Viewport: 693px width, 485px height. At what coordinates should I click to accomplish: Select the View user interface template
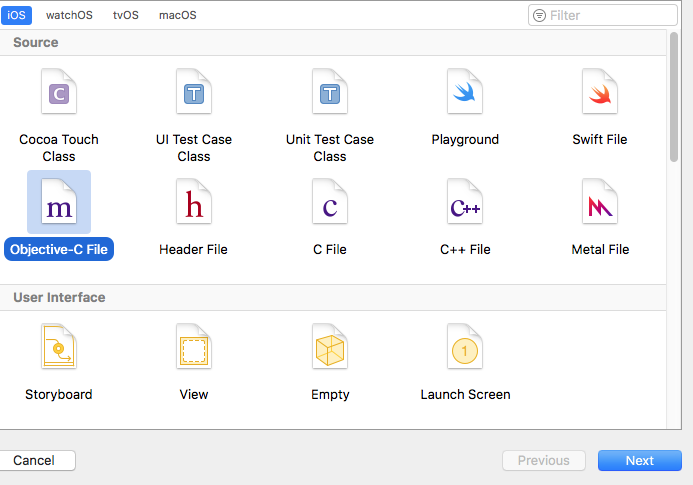point(193,349)
